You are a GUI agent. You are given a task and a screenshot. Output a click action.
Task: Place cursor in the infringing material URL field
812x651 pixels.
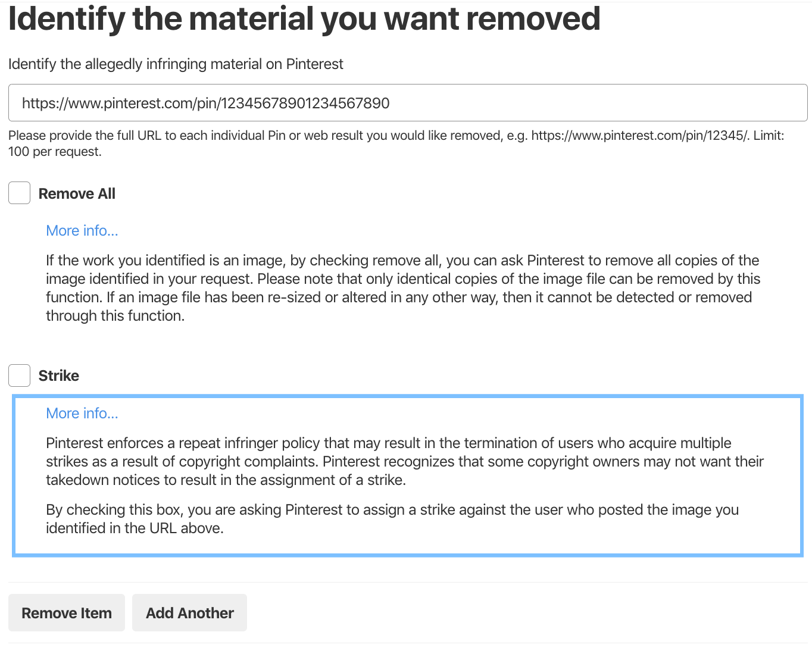click(x=407, y=102)
